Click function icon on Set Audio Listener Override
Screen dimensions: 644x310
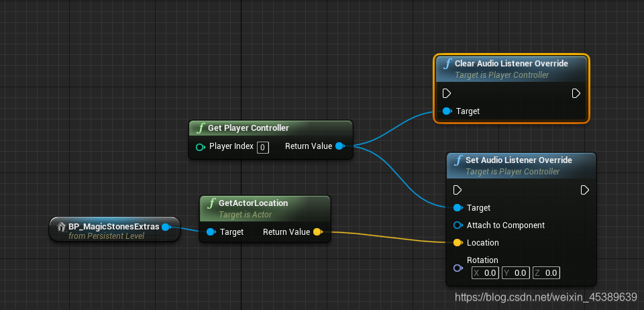pos(458,160)
